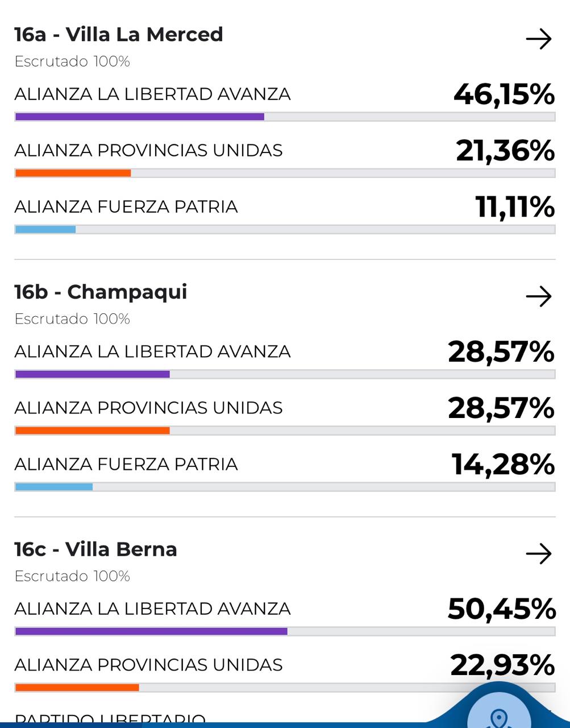Click the orange Provincias Unidas bar in Villa Berna
Viewport: 570px width, 728px height.
coord(77,688)
